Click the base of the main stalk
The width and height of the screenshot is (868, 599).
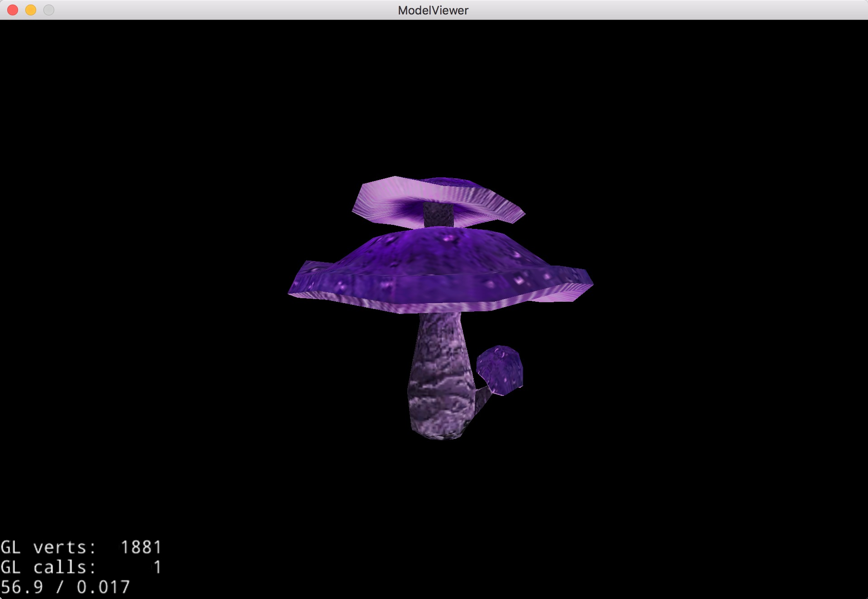point(439,430)
